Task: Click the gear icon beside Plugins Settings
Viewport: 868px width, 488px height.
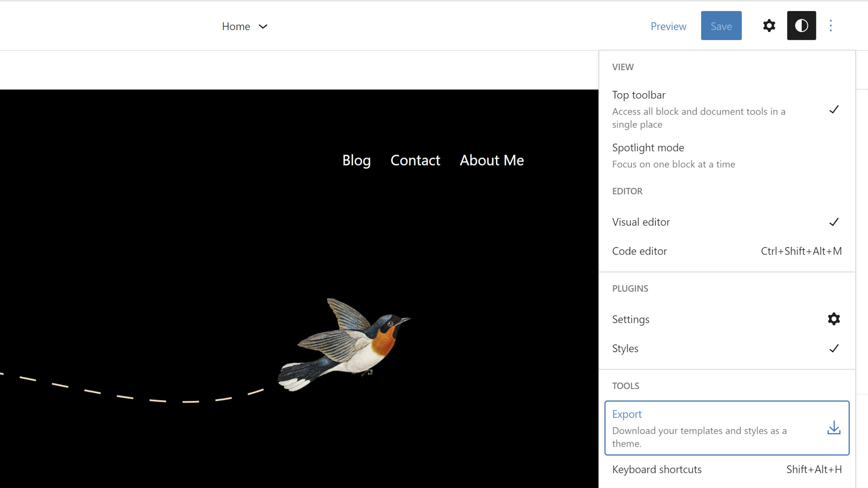Action: (x=834, y=319)
